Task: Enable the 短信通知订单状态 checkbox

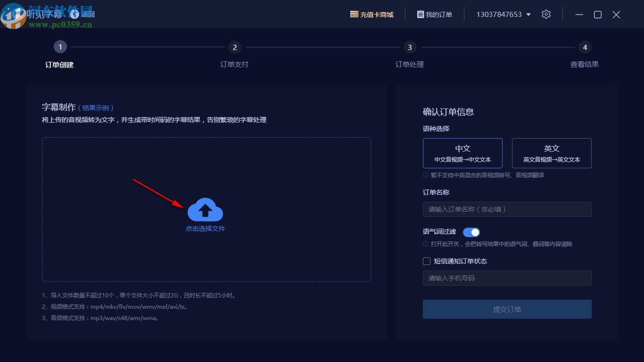Action: (427, 261)
